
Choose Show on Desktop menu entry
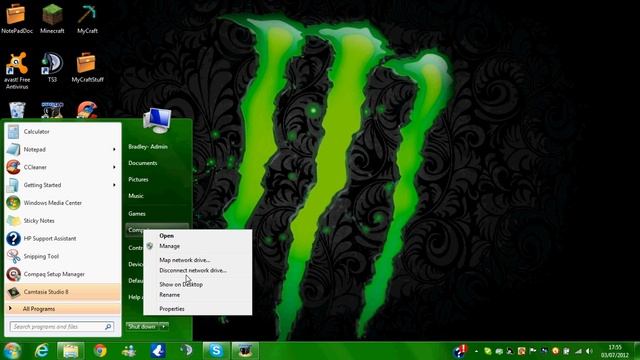[181, 284]
